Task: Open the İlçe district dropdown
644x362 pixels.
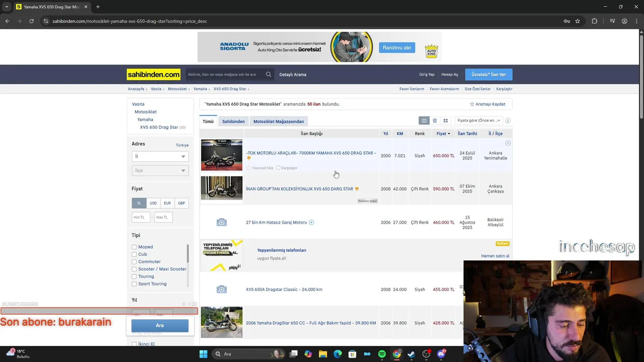Action: tap(160, 170)
